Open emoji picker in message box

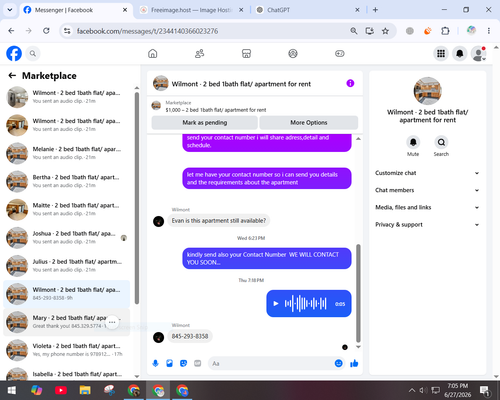338,363
